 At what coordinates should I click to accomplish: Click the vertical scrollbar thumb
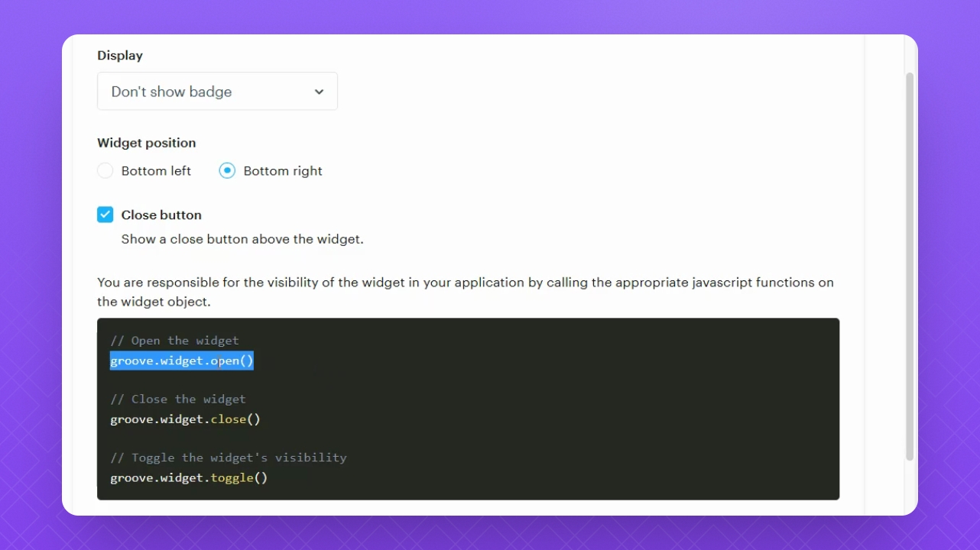click(x=910, y=267)
